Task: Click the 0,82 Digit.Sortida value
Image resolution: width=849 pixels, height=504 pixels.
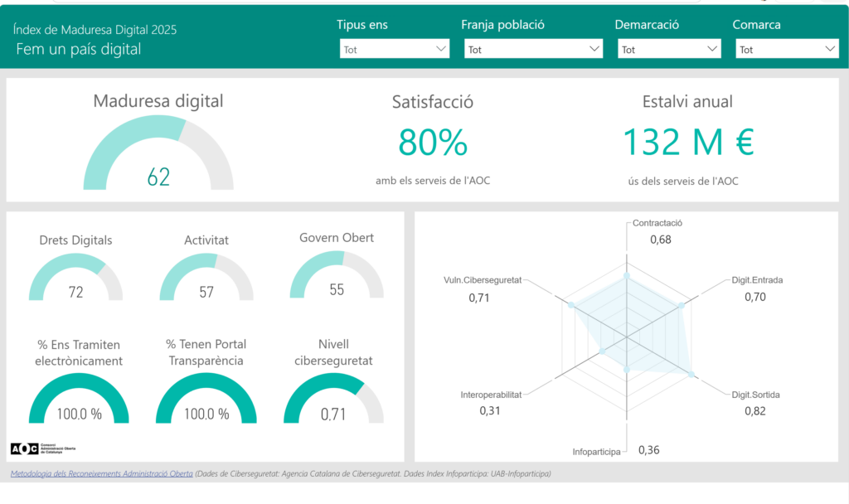Action: (x=755, y=411)
